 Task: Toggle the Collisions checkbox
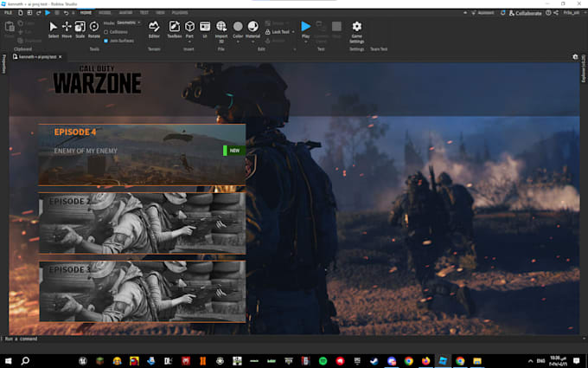pyautogui.click(x=105, y=32)
